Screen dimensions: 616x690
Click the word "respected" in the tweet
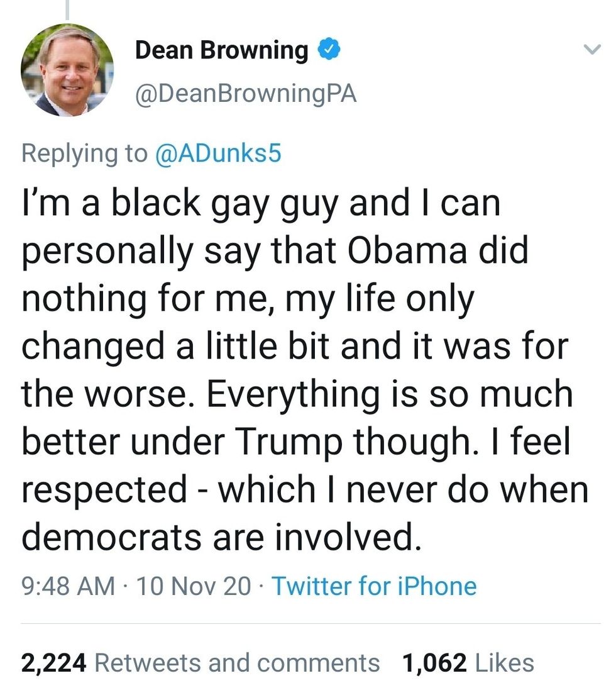pos(105,490)
